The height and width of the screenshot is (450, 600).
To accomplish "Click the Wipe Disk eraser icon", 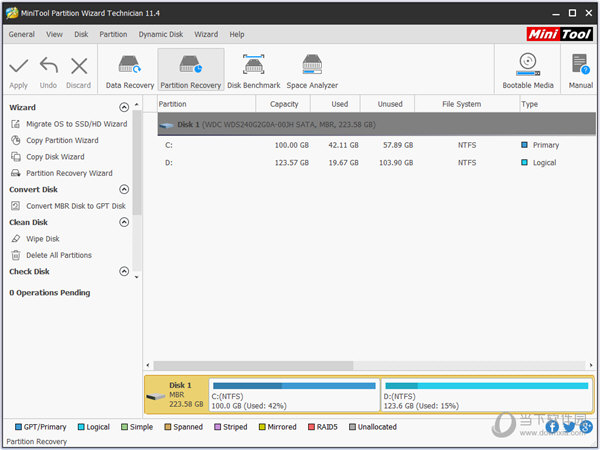I will (x=16, y=239).
